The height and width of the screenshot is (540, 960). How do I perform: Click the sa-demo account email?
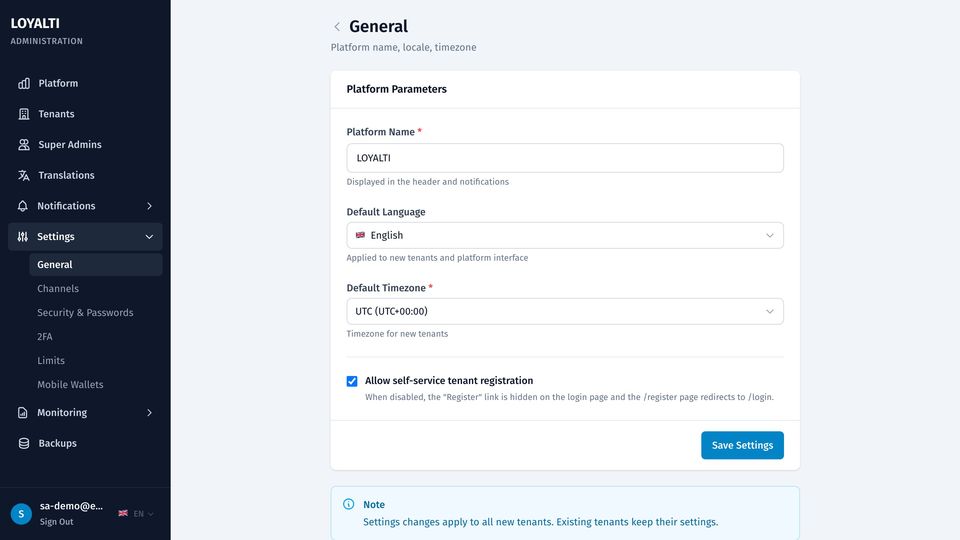[x=71, y=506]
